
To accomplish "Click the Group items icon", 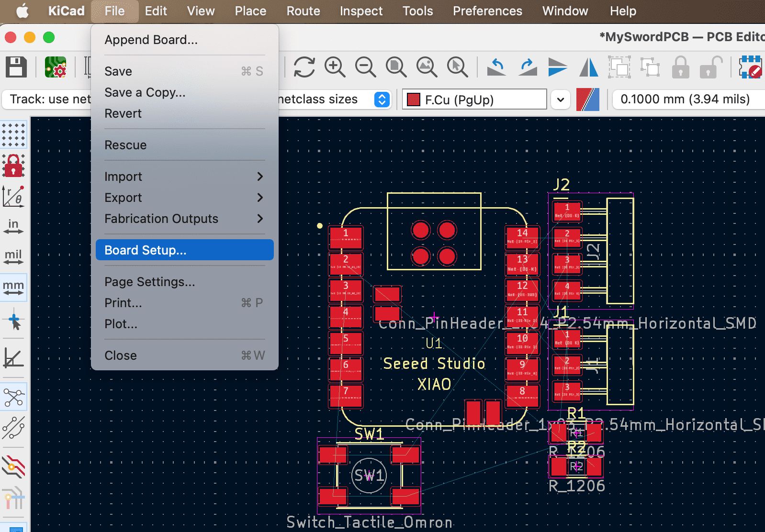I will 619,67.
